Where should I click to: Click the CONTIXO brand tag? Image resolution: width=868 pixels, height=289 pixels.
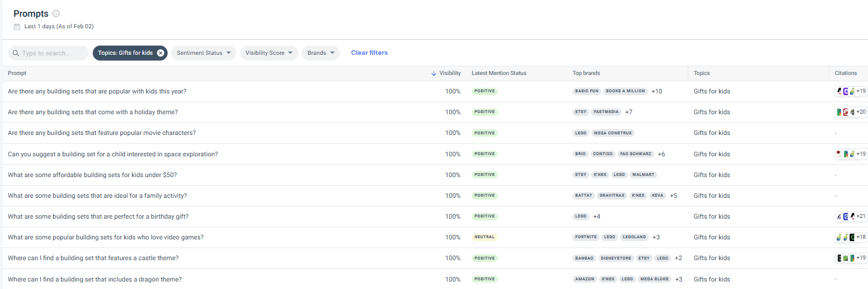pos(602,154)
